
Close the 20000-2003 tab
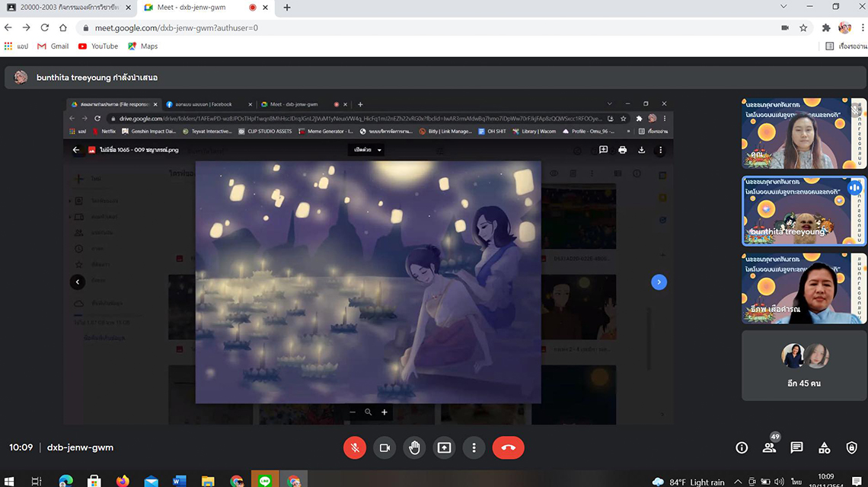[128, 8]
